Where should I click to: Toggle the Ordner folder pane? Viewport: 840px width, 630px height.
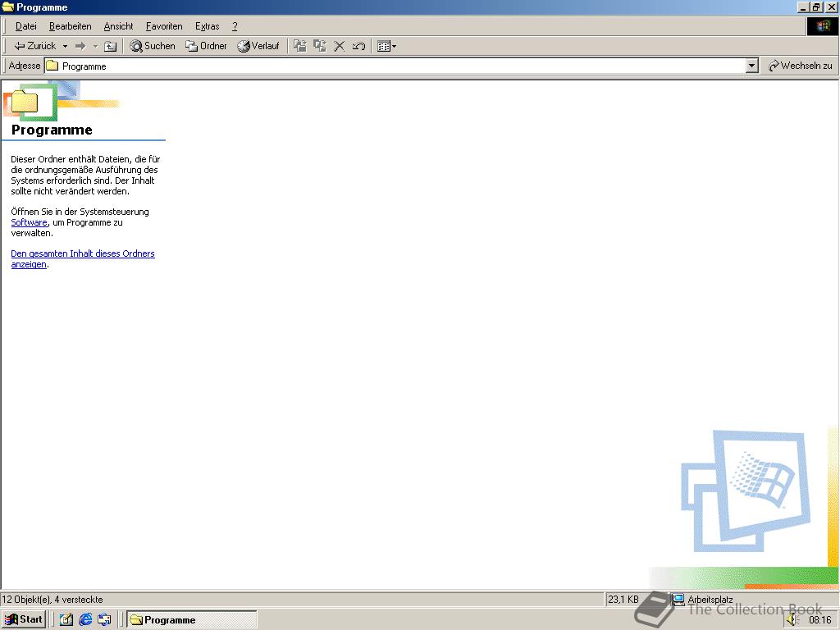click(206, 46)
